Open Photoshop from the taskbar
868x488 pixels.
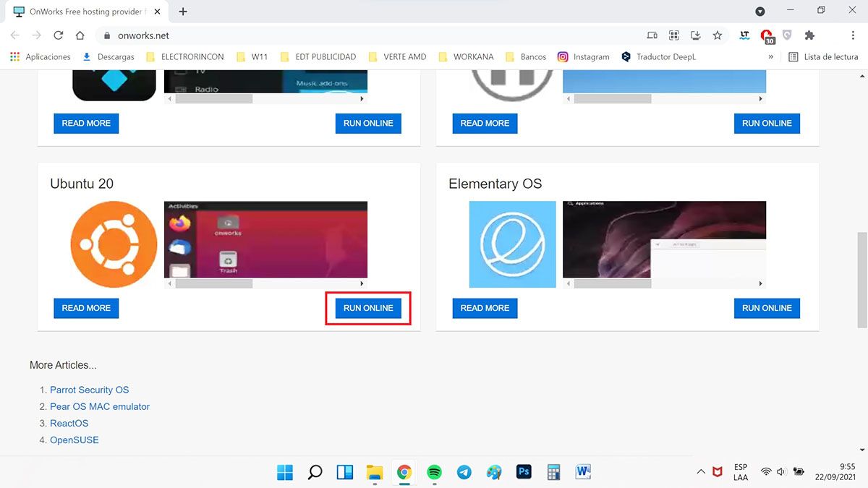524,472
